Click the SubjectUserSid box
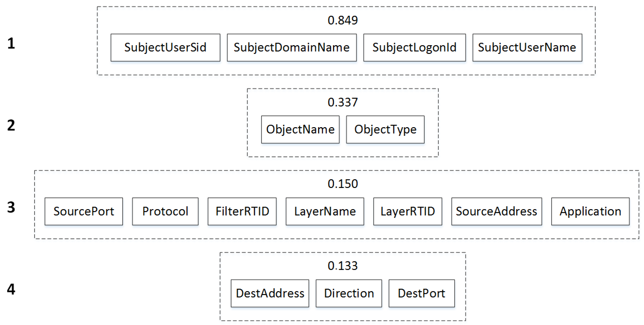The width and height of the screenshot is (644, 325). coord(165,47)
